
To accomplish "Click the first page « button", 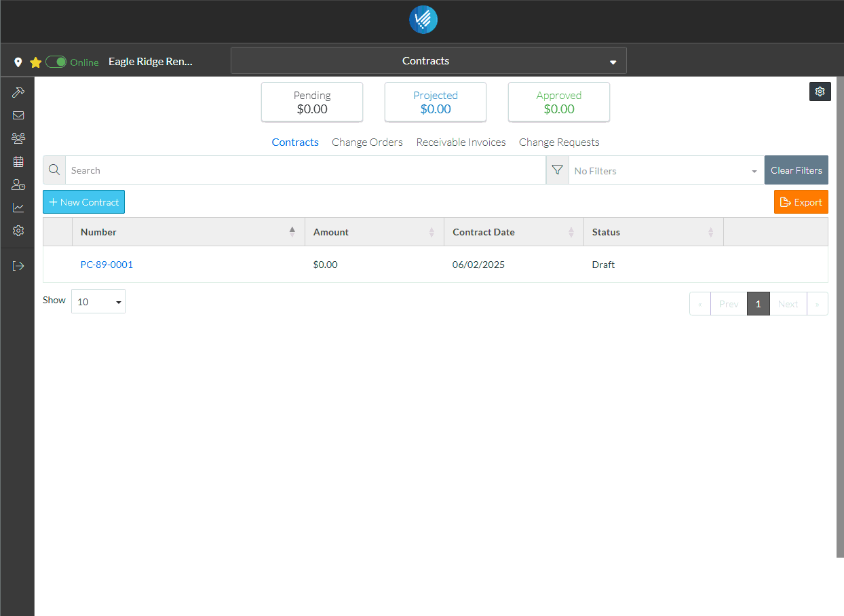I will (700, 304).
